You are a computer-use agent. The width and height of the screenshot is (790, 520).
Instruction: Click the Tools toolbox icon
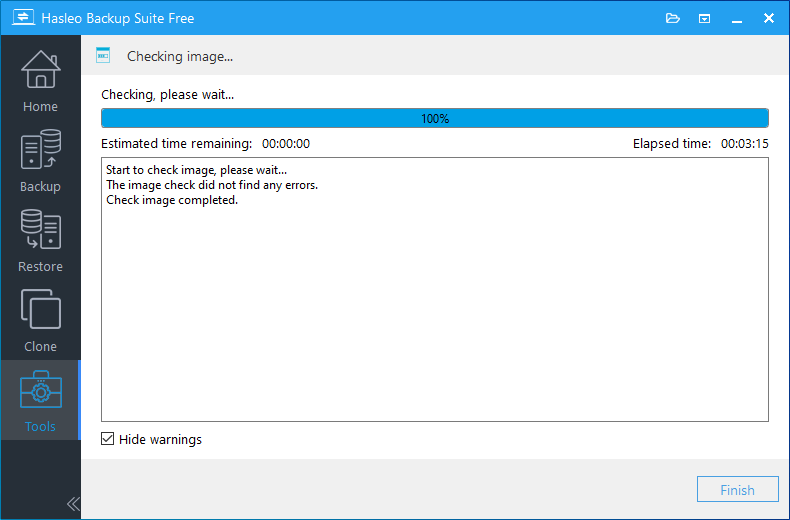point(40,391)
